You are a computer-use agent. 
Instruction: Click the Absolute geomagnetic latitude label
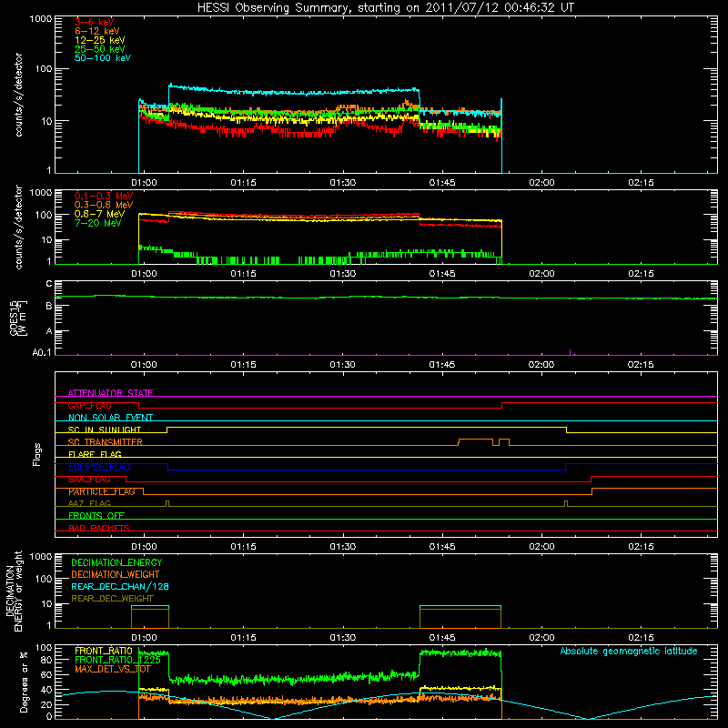(x=629, y=651)
